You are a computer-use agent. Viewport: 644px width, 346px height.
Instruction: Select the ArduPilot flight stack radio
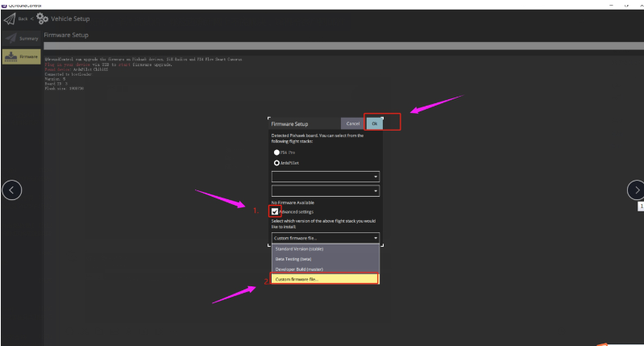pyautogui.click(x=278, y=162)
